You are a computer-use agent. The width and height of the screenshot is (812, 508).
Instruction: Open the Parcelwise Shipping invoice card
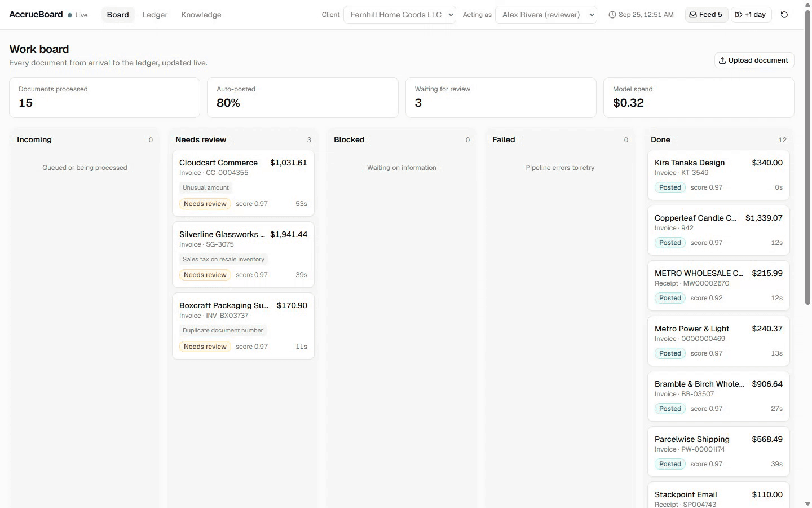tap(718, 452)
